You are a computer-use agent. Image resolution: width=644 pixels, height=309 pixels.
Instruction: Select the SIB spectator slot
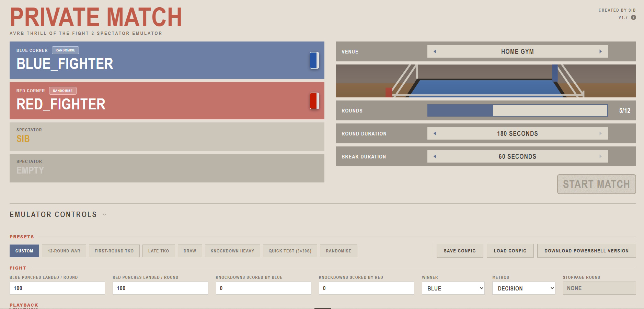pos(167,136)
